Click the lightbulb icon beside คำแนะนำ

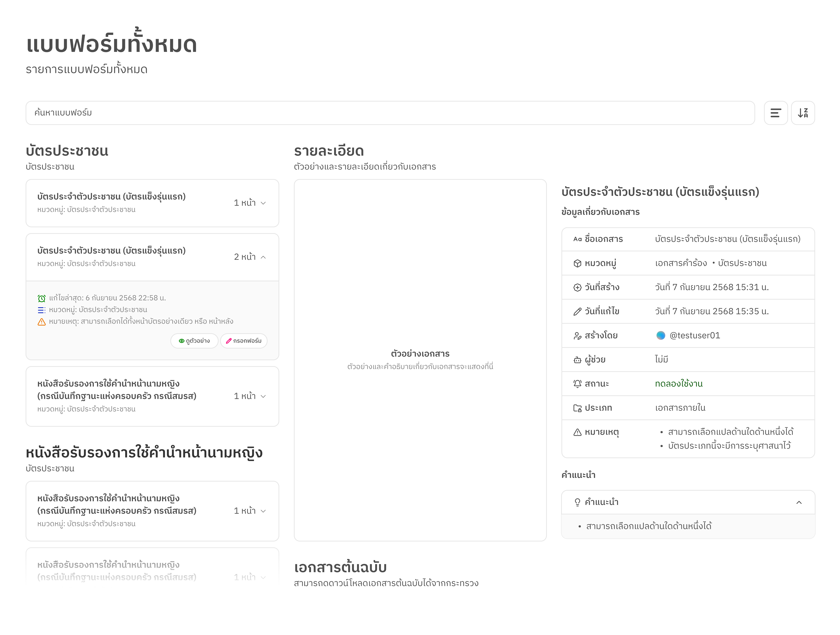tap(577, 503)
